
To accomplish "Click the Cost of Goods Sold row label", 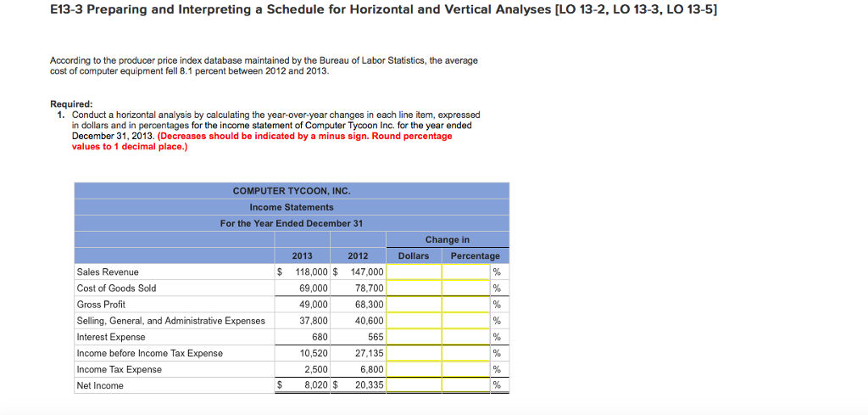I will click(117, 288).
